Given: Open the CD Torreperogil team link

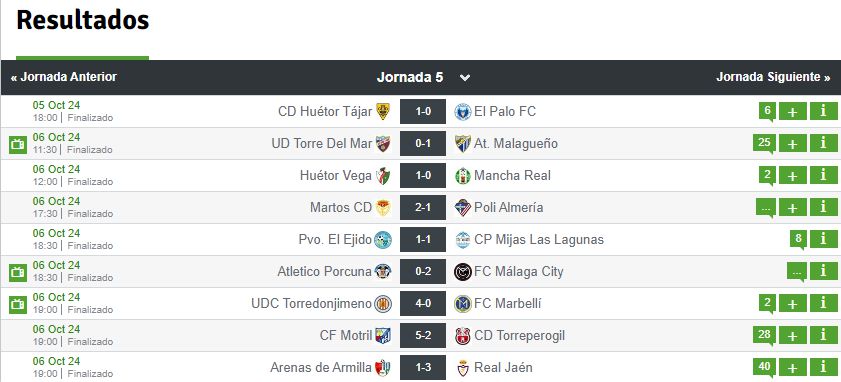Looking at the screenshot, I should click(519, 336).
